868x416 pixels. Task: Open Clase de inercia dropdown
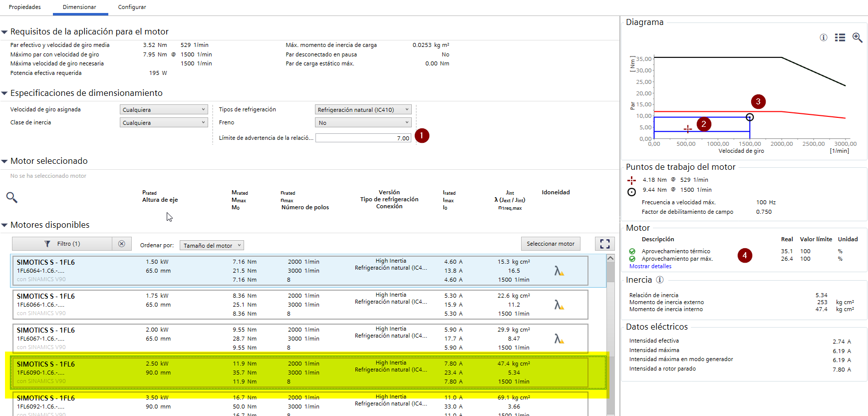click(x=164, y=123)
